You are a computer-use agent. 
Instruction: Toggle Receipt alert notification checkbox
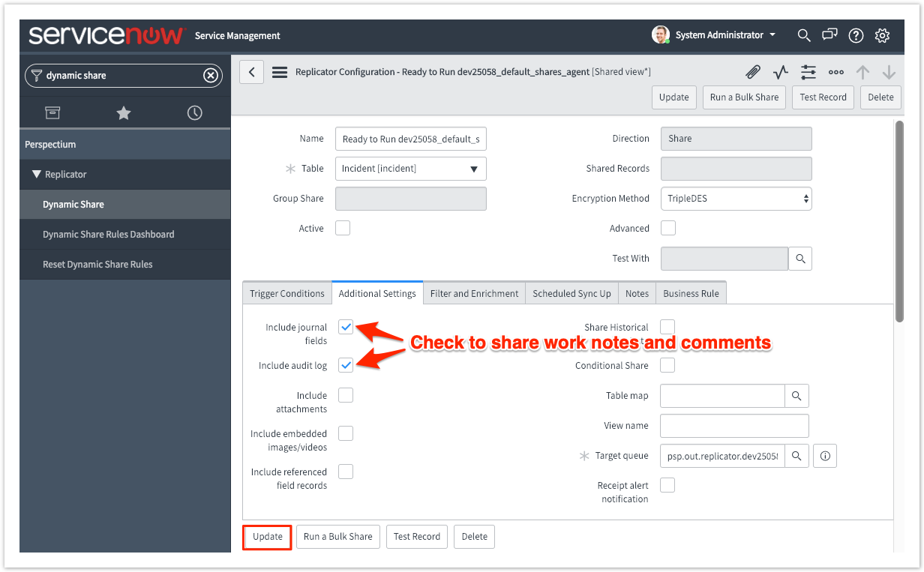point(667,485)
